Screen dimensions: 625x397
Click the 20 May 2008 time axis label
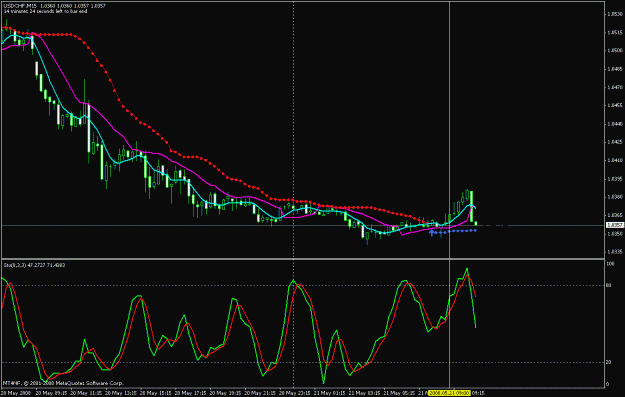point(16,393)
